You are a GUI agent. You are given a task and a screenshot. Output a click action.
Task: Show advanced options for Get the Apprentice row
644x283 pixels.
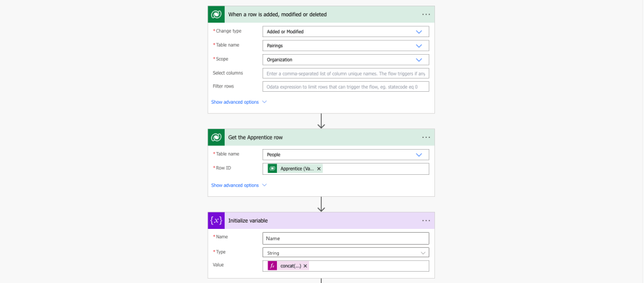[239, 186]
